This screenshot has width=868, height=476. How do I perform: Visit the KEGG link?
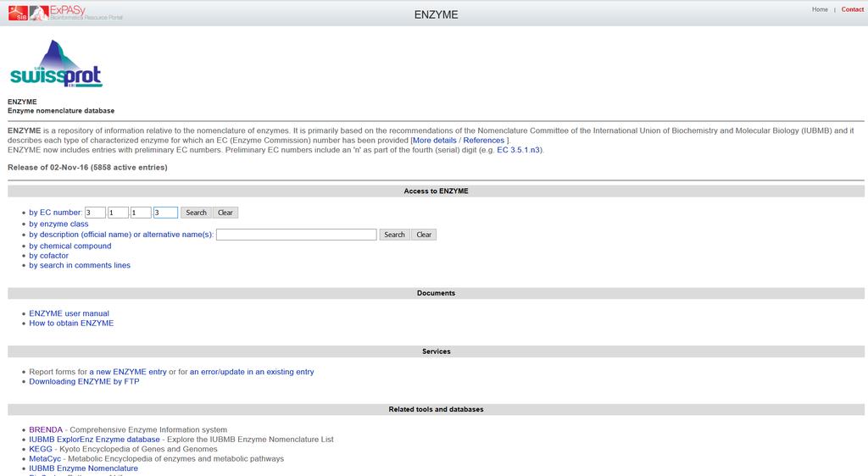[41, 449]
